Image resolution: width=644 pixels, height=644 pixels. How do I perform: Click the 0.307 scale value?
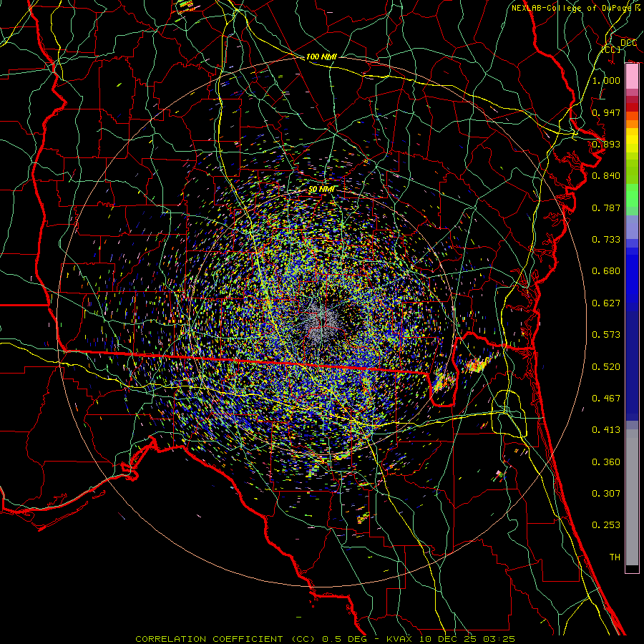point(606,494)
